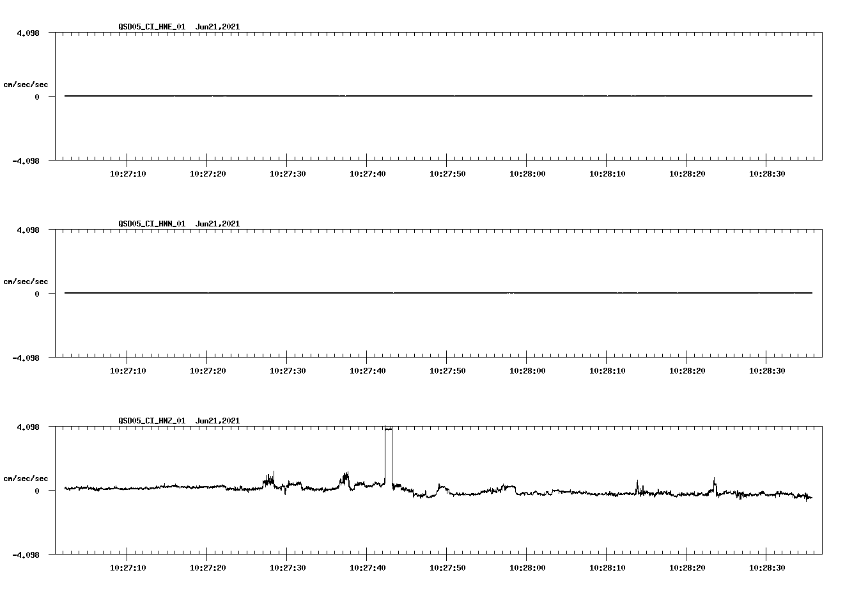Click the cm/sec/sec unit label of HNE plot

(x=26, y=84)
